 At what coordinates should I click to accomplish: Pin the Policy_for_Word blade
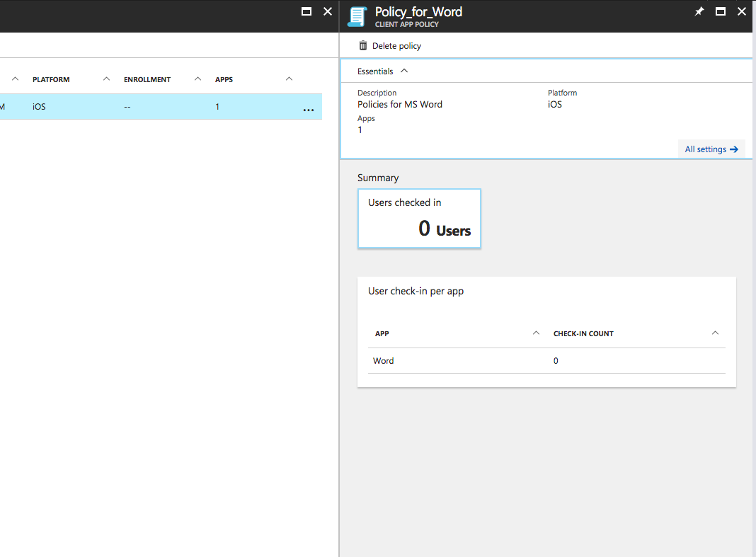699,11
